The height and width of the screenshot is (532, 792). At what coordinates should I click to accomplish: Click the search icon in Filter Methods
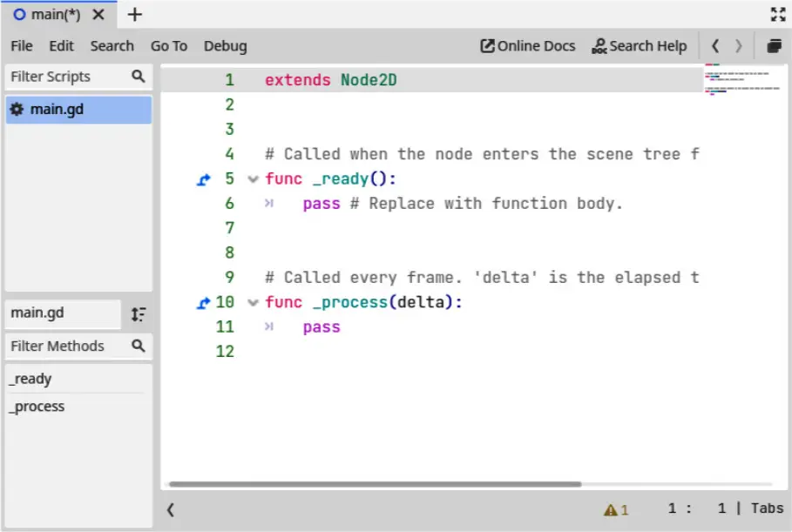138,346
